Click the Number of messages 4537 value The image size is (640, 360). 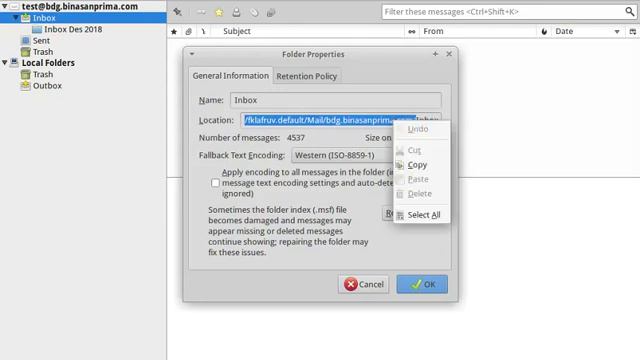[x=296, y=138]
